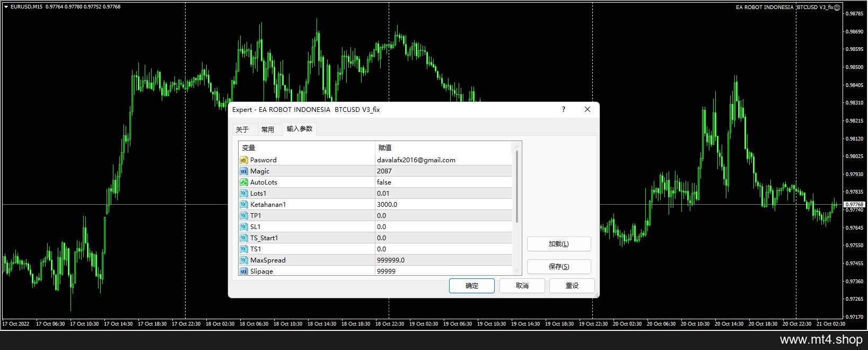Click the parameter list scrollbar thumb
The image size is (868, 350).
[x=517, y=186]
